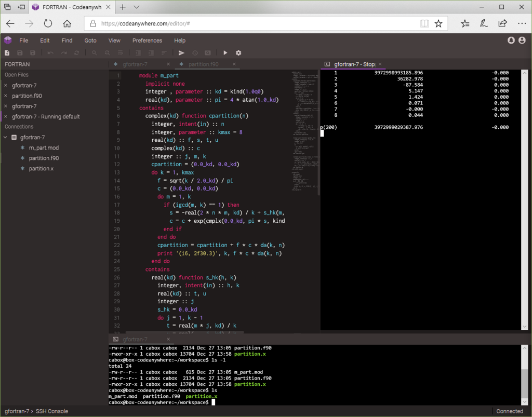Open the View menu
The height and width of the screenshot is (417, 532).
114,41
